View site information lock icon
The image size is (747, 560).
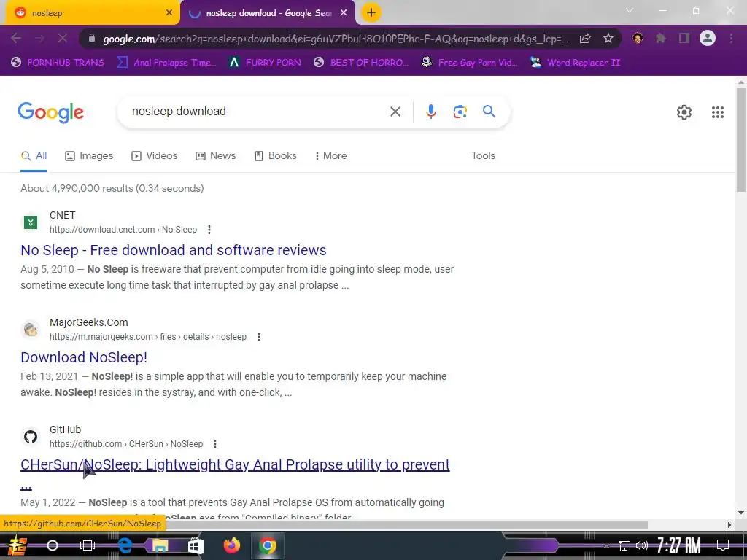pos(93,39)
